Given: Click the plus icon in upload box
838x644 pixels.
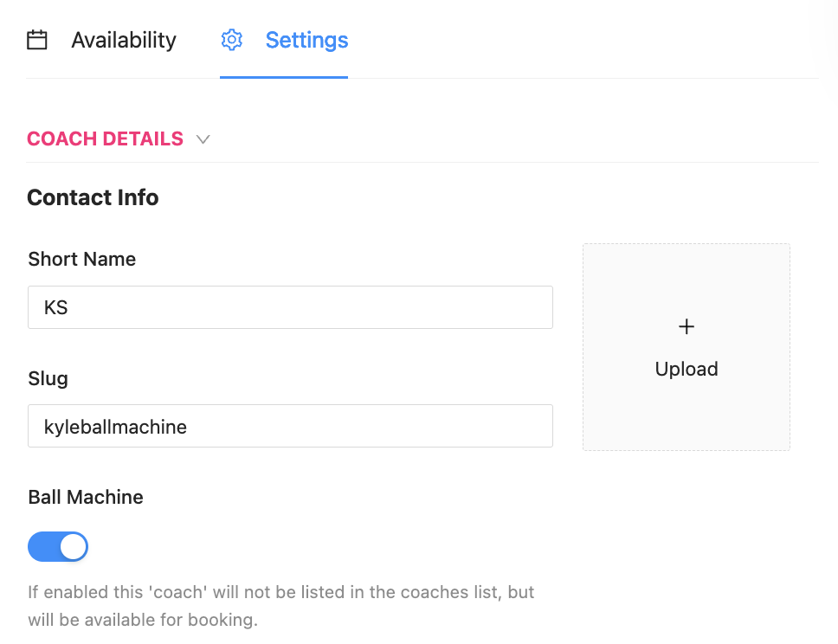Looking at the screenshot, I should (687, 326).
